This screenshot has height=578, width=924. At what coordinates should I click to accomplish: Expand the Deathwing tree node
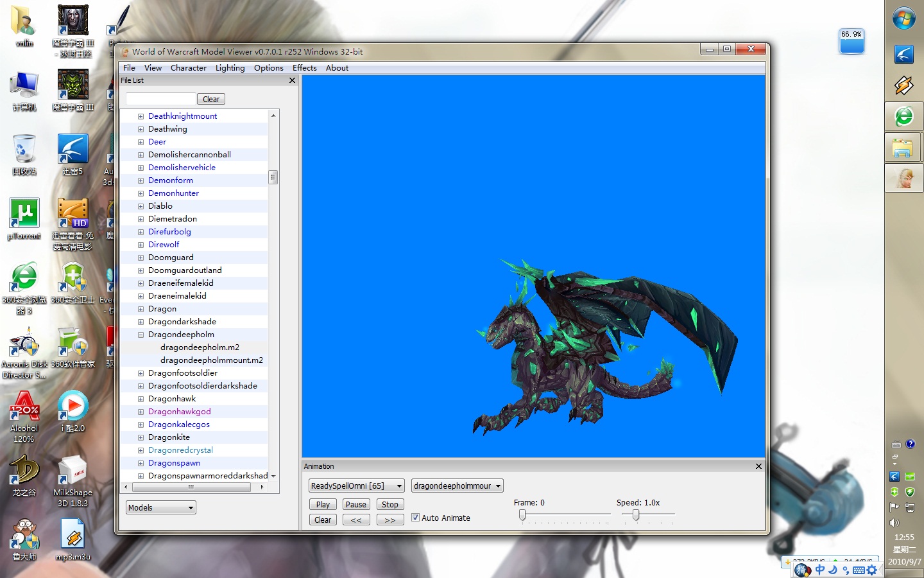tap(141, 129)
